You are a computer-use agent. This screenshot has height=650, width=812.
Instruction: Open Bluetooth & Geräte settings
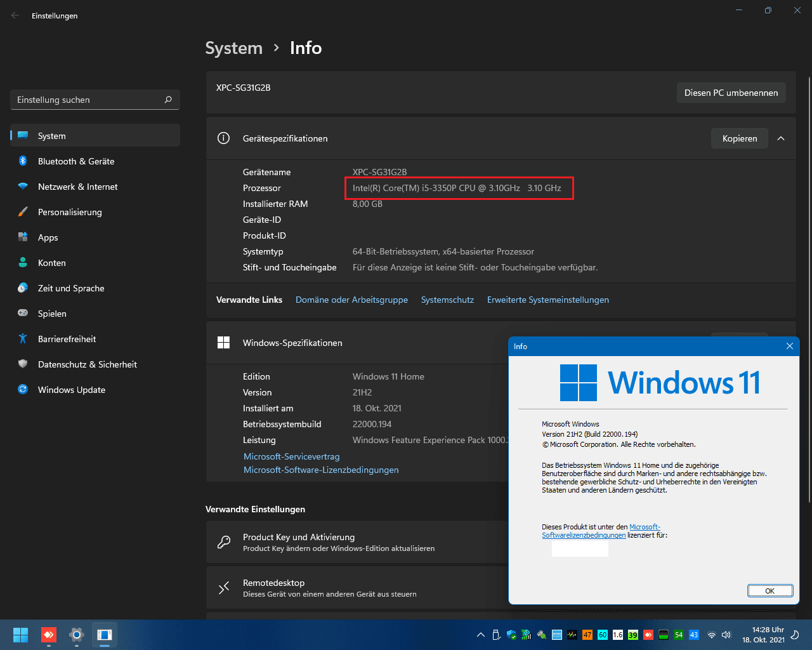coord(95,161)
